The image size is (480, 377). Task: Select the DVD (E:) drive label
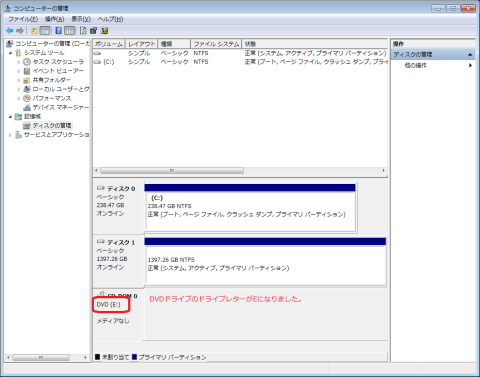(x=108, y=304)
